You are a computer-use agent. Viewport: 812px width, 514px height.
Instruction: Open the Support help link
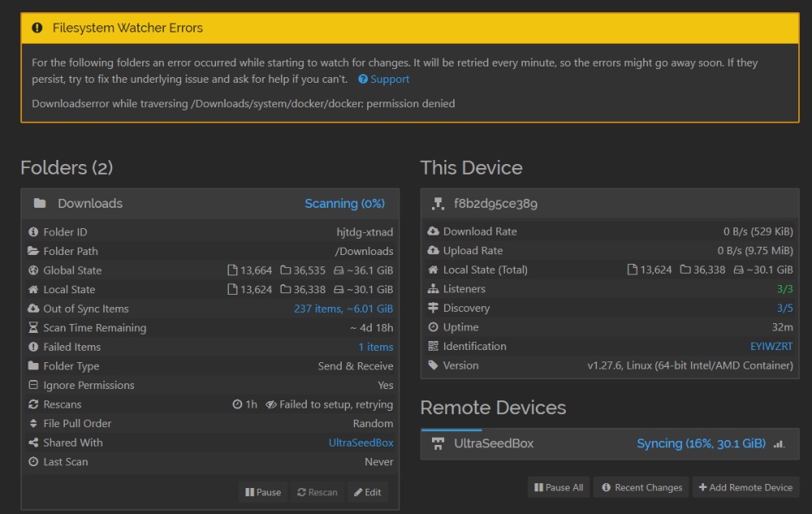[384, 80]
